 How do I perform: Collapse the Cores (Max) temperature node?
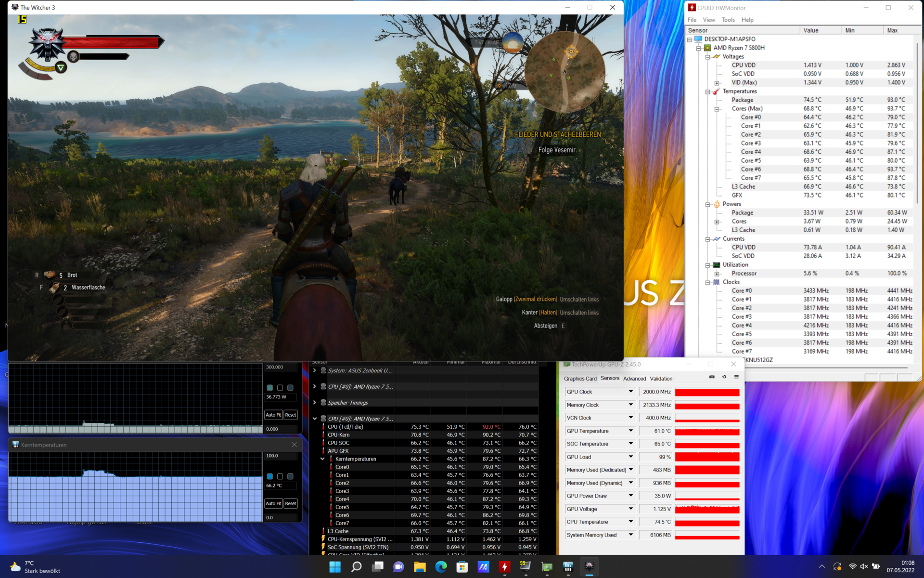[717, 109]
